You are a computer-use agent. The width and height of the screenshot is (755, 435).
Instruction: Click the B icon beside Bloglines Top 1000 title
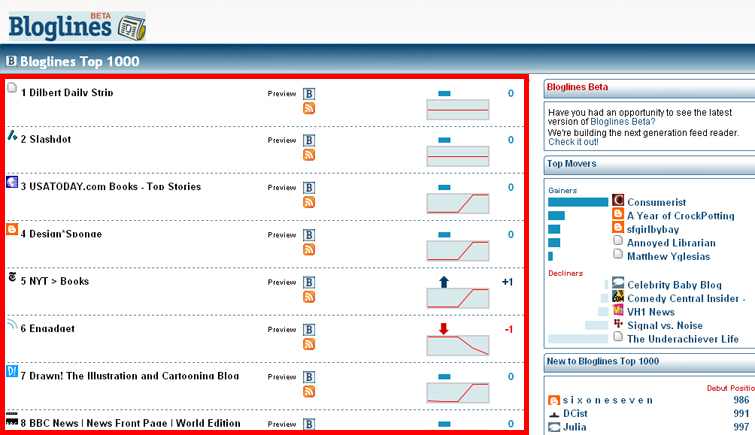click(x=11, y=61)
